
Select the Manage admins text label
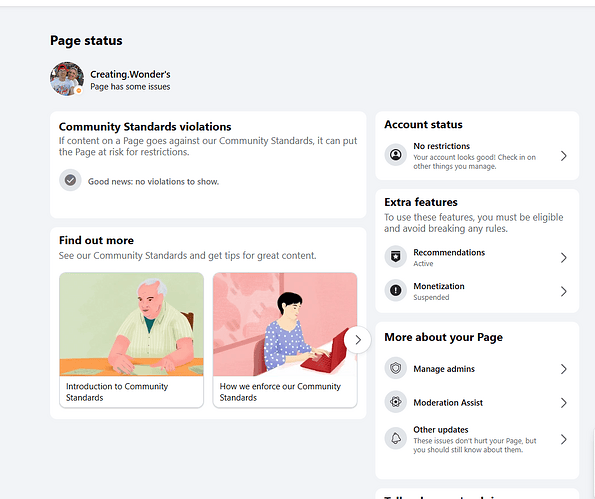(444, 369)
